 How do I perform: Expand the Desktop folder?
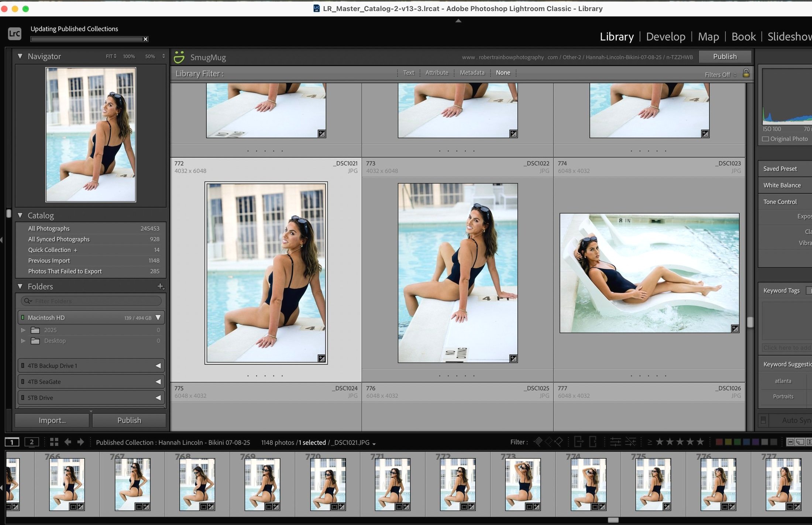pos(23,341)
